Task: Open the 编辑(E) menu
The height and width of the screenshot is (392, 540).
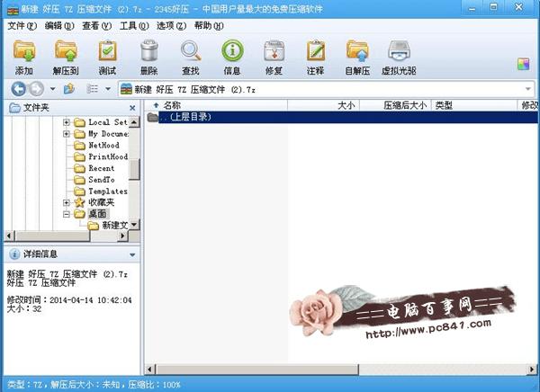Action: [x=59, y=26]
